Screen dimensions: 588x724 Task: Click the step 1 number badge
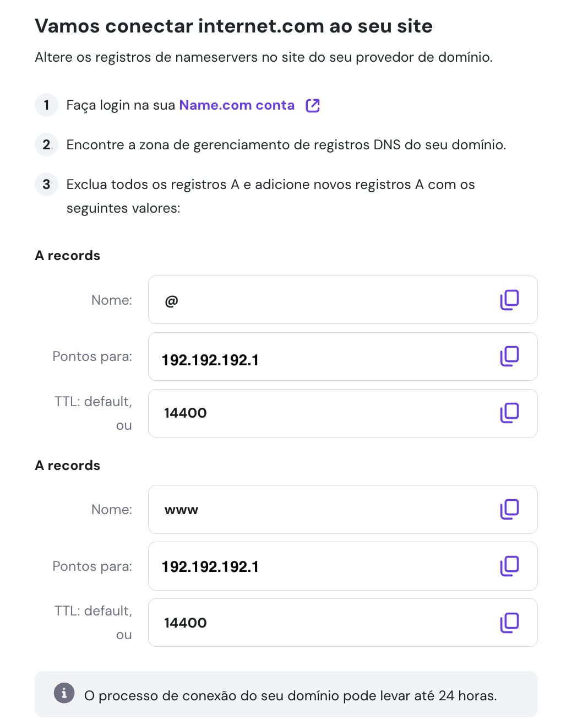[x=46, y=105]
